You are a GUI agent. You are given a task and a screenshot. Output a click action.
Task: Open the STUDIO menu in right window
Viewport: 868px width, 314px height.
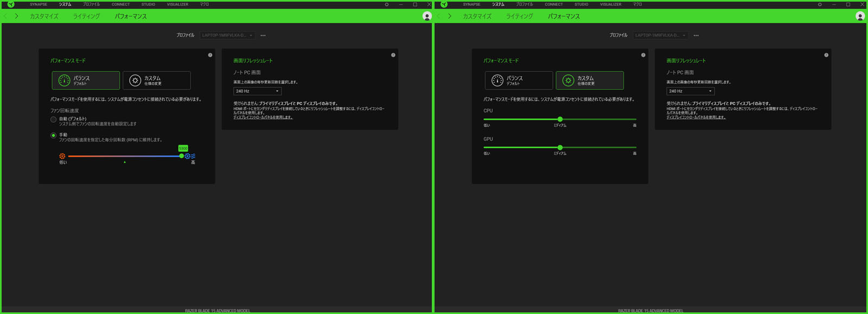coord(581,4)
